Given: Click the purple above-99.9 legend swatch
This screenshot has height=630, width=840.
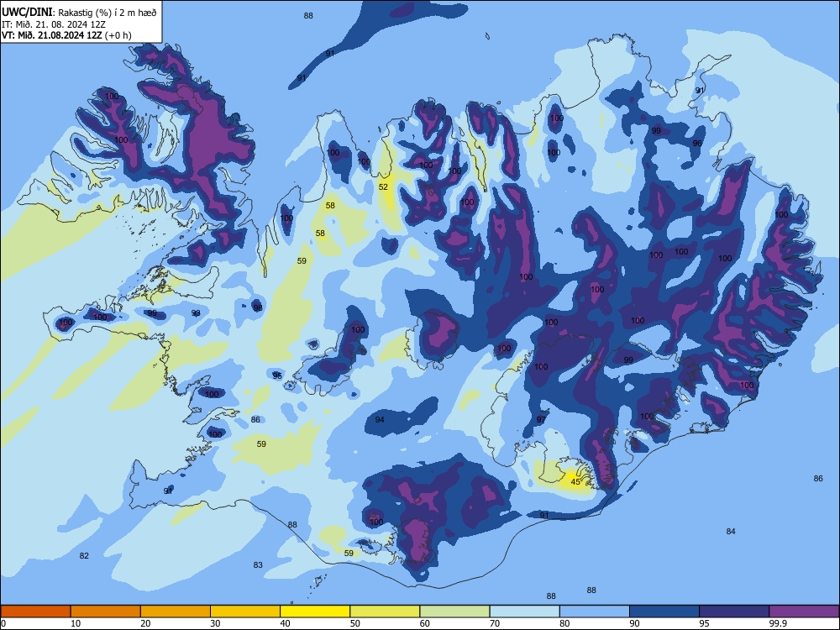Looking at the screenshot, I should (x=804, y=612).
